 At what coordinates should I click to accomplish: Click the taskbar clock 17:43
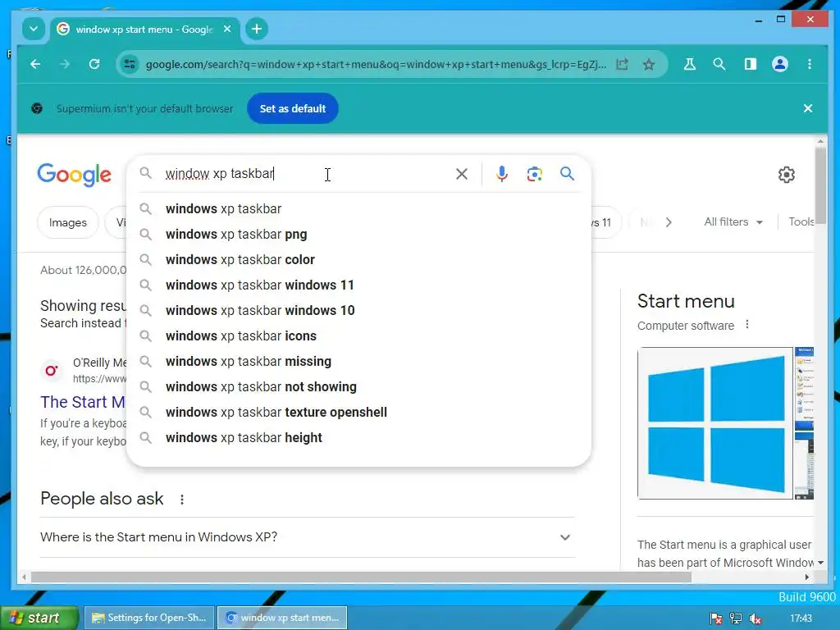point(801,619)
